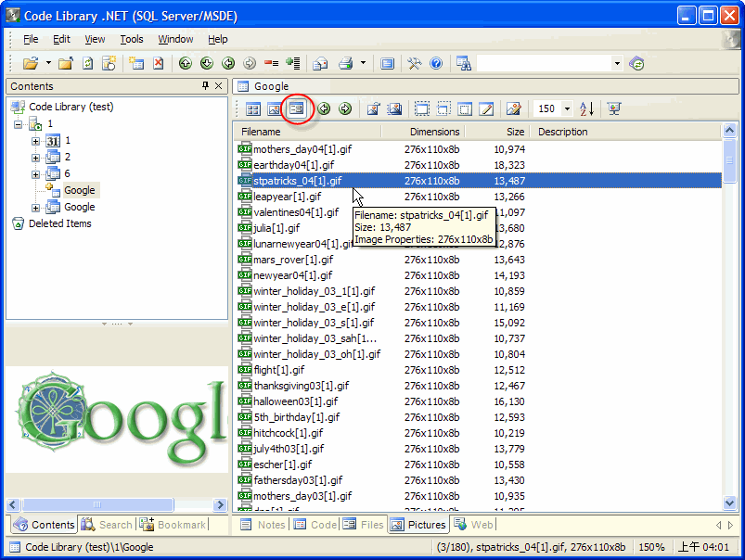The width and height of the screenshot is (745, 560).
Task: Click the red minus collapse icon
Action: coord(271,63)
